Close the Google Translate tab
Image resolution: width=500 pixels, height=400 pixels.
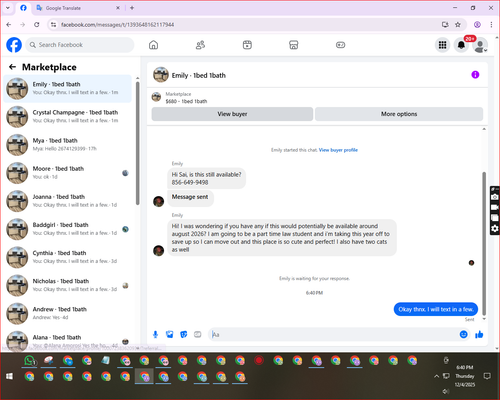coord(118,8)
